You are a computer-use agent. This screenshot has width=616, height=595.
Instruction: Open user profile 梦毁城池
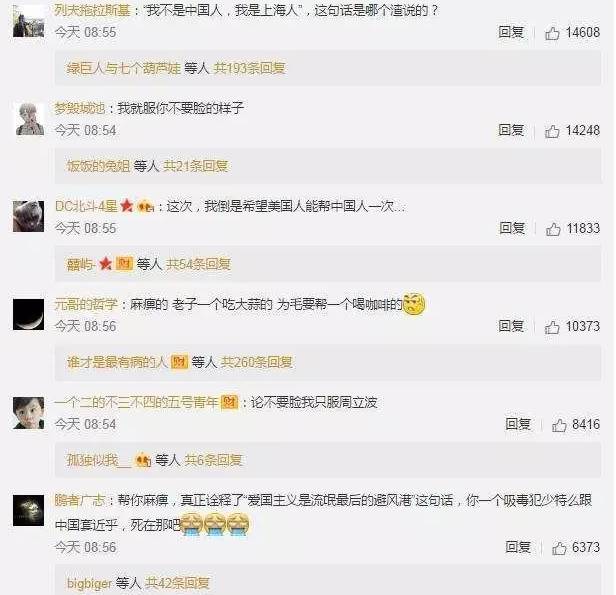point(80,108)
